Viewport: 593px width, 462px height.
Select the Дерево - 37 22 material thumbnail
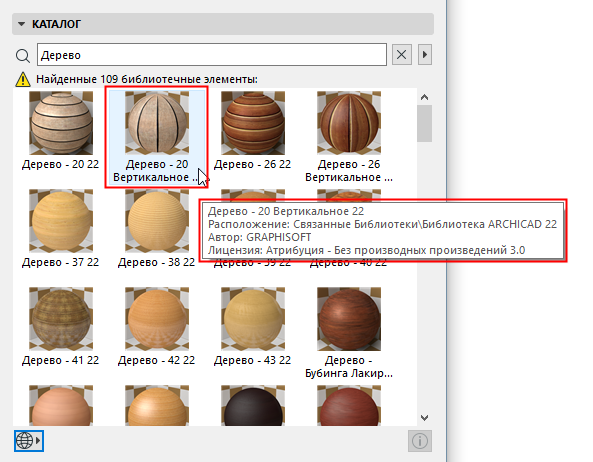tap(61, 221)
